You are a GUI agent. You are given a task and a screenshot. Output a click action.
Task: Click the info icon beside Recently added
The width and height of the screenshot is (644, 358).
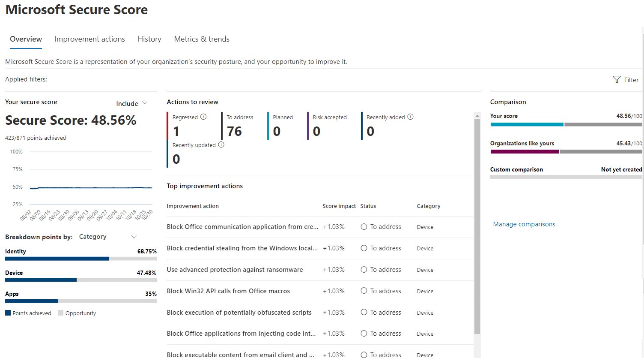410,117
